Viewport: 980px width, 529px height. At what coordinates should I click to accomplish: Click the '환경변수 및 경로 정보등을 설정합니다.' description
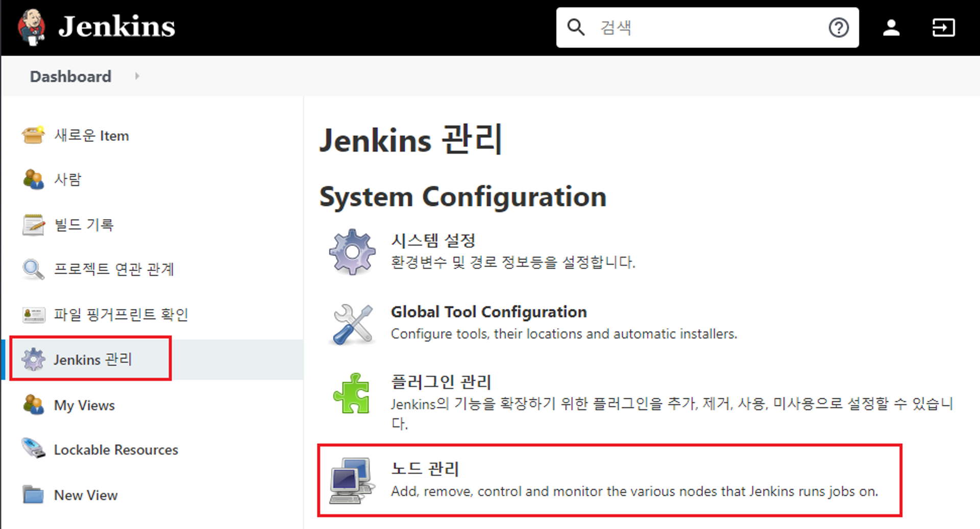pyautogui.click(x=513, y=262)
